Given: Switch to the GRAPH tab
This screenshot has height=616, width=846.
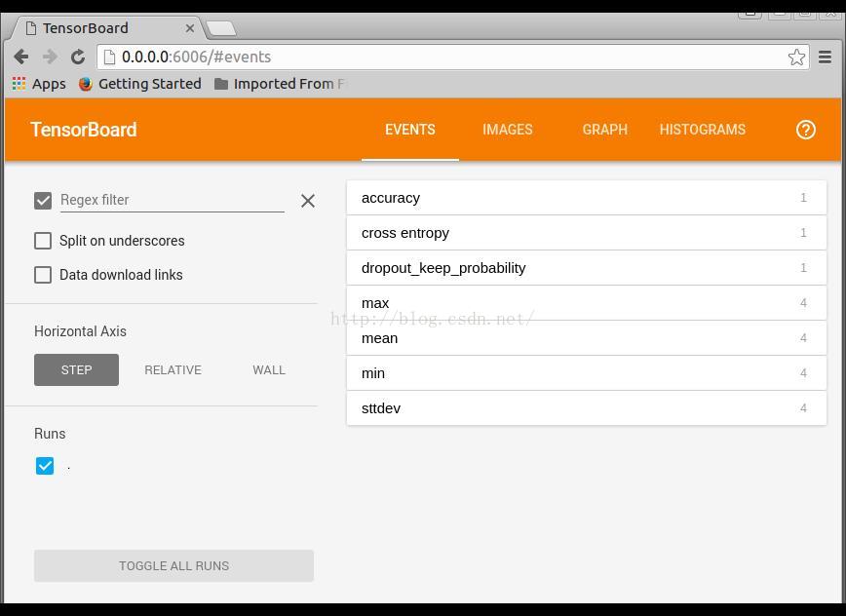Looking at the screenshot, I should pos(605,130).
